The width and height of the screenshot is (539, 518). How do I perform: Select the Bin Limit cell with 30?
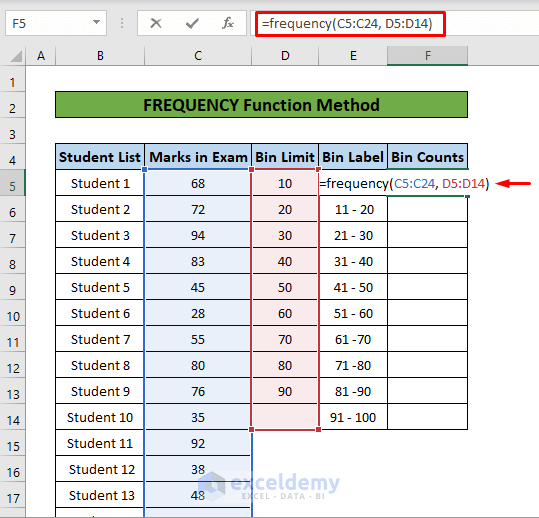click(285, 235)
